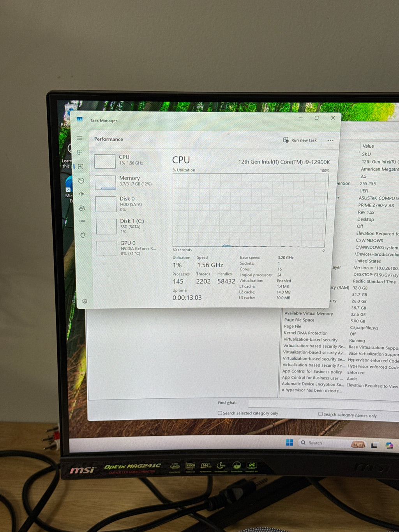Open the three-dot more options menu
The image size is (399, 532).
(330, 140)
